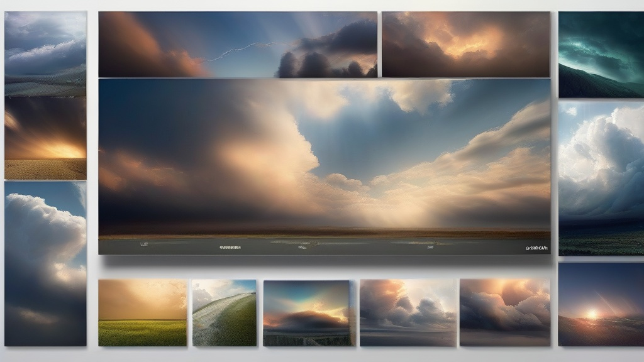Screen dimensions: 644x362
Task: Click the faint far-left label in main image footer
Action: click(x=145, y=244)
